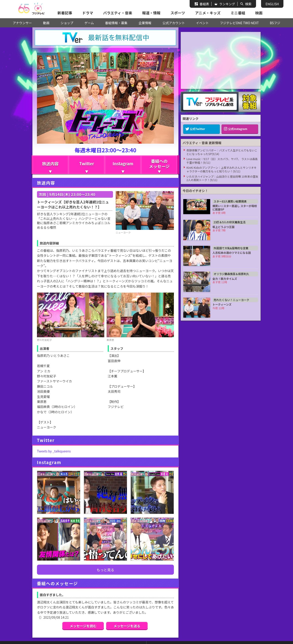This screenshot has height=644, width=293.
Task: Click もっと見る button
Action: [105, 570]
